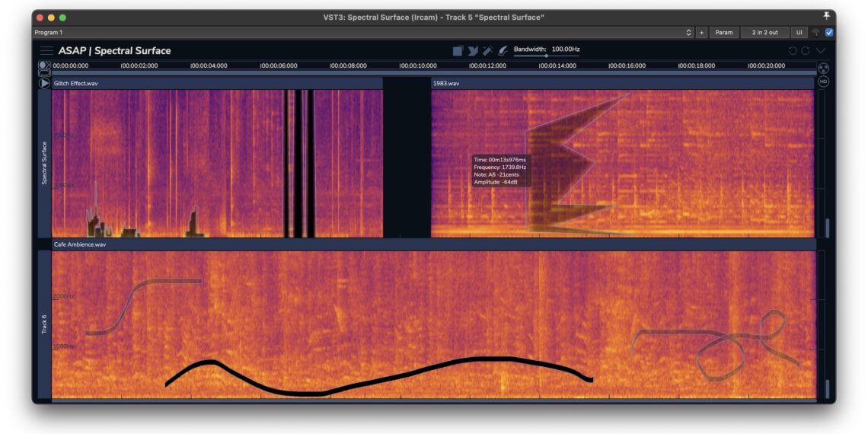Toggle the plugin bypass checkbox
868x434 pixels.
(829, 33)
